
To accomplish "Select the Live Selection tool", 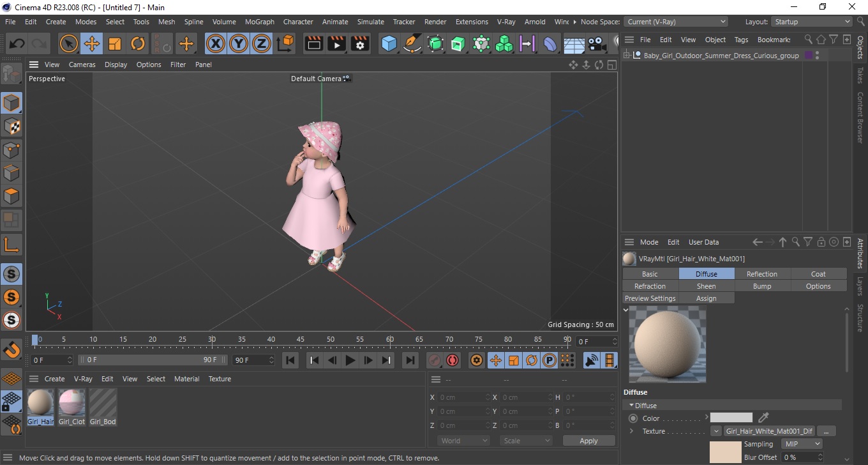I will pyautogui.click(x=69, y=43).
